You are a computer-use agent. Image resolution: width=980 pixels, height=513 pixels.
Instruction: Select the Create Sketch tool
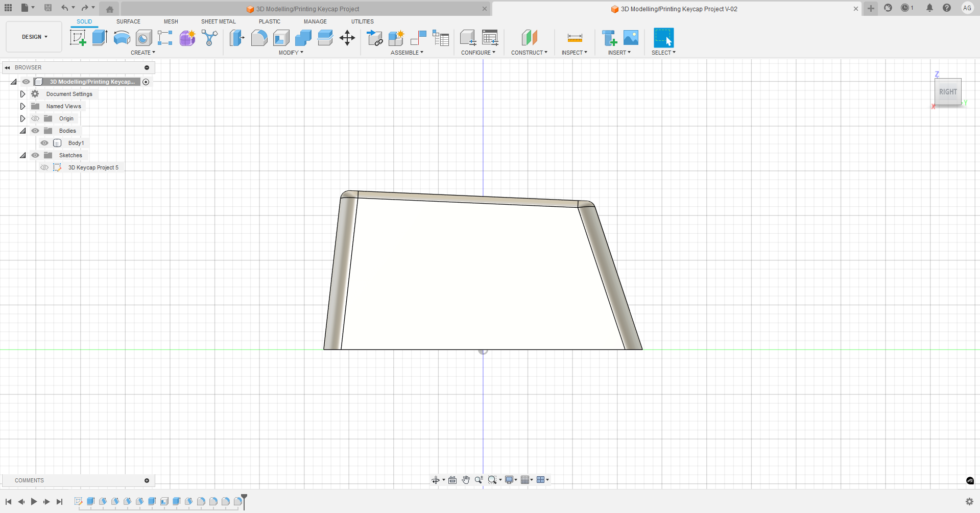(78, 38)
